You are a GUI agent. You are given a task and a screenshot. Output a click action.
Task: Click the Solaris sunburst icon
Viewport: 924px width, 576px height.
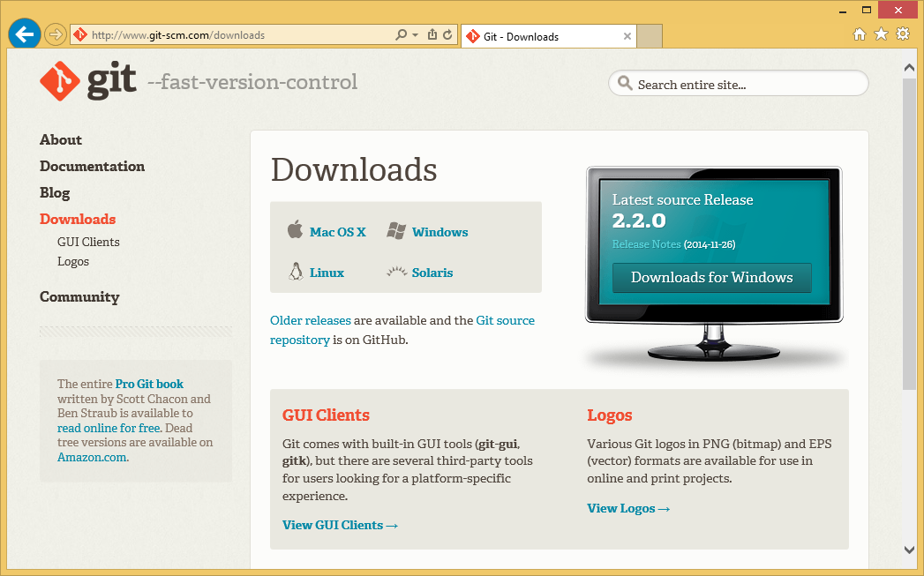click(x=396, y=272)
